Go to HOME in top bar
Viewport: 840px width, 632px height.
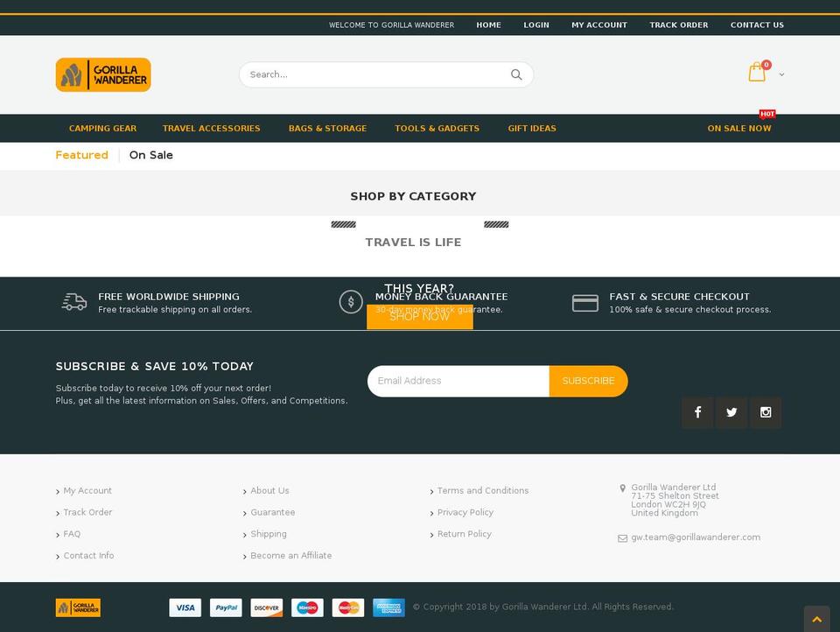pyautogui.click(x=488, y=25)
